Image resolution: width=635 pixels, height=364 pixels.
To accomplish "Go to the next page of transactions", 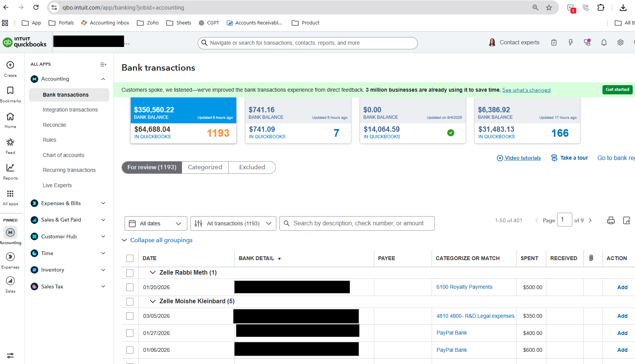I will point(590,220).
